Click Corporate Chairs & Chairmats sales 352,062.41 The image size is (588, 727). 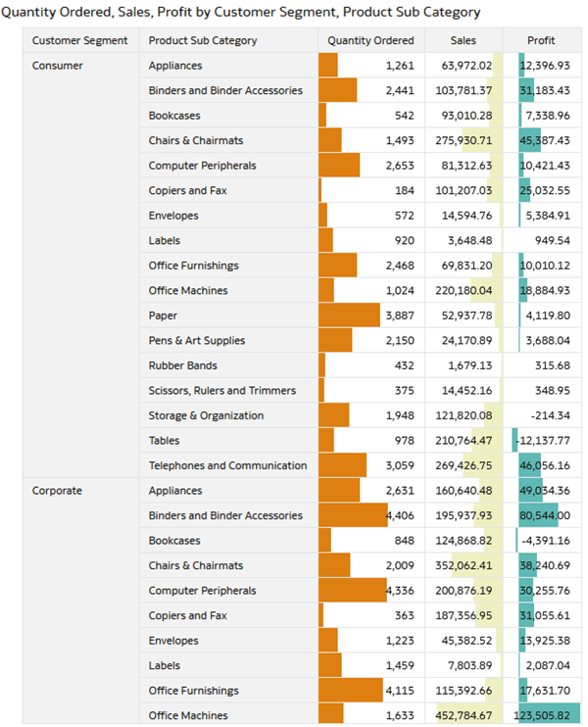464,565
